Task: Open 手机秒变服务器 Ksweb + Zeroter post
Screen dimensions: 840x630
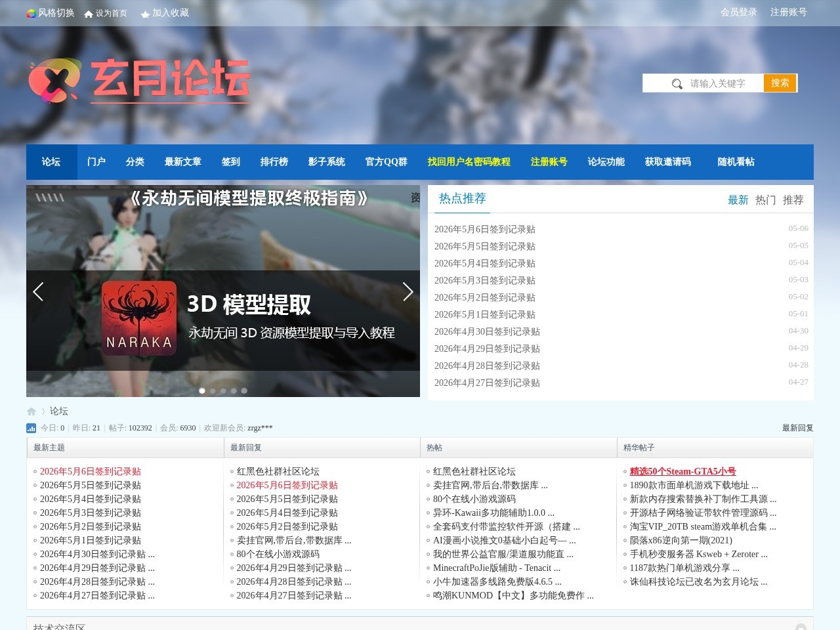Action: 699,554
